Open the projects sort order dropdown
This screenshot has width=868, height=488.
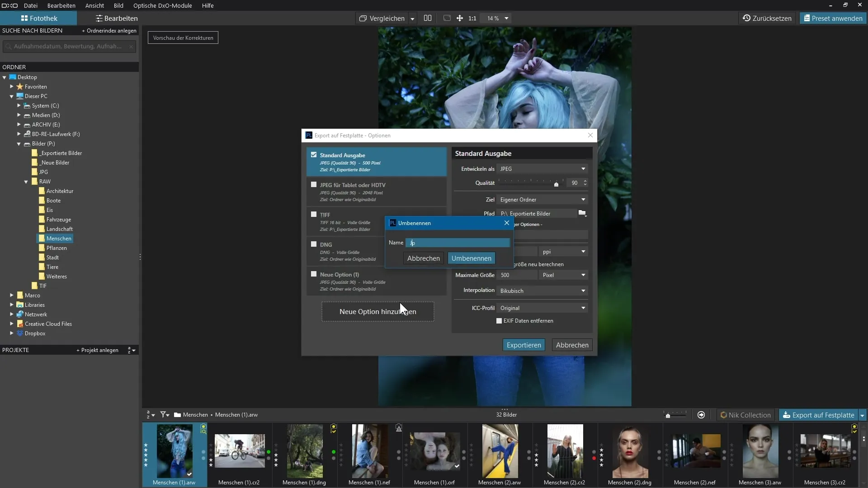click(132, 350)
